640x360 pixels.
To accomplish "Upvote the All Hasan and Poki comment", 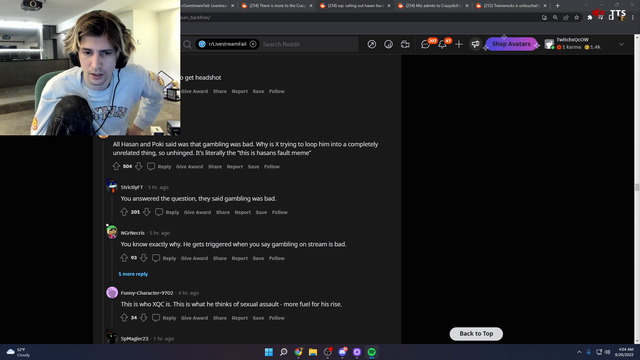I will click(116, 166).
